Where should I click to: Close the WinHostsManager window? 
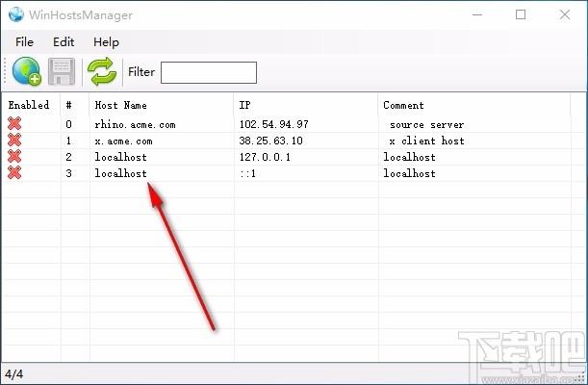pyautogui.click(x=564, y=14)
